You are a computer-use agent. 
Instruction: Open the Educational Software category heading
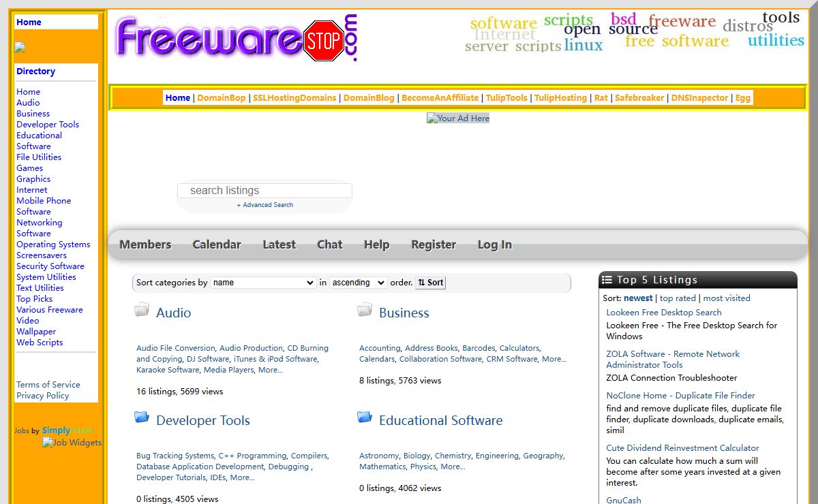click(441, 421)
